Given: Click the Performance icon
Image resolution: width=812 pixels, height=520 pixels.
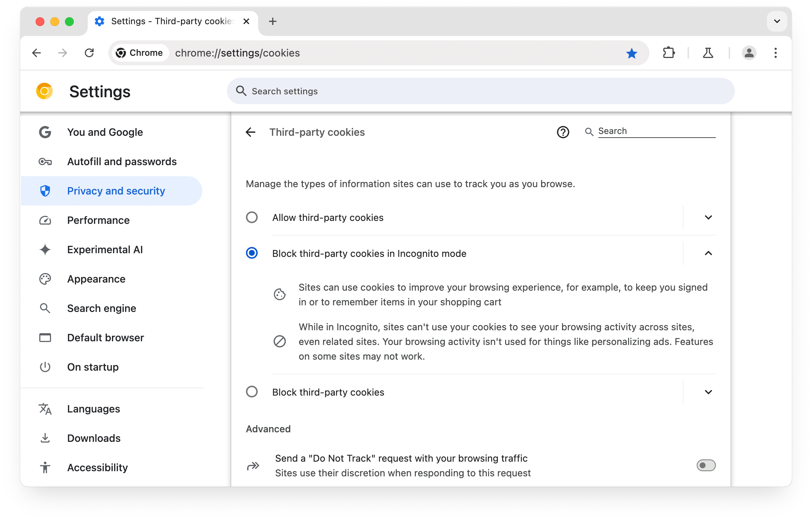Looking at the screenshot, I should tap(46, 220).
